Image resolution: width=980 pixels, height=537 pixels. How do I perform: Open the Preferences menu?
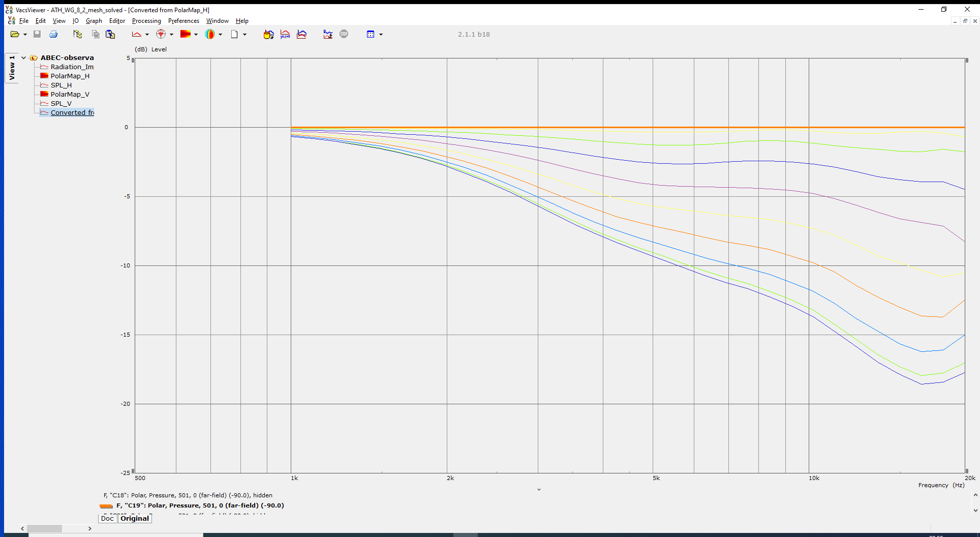(x=183, y=21)
